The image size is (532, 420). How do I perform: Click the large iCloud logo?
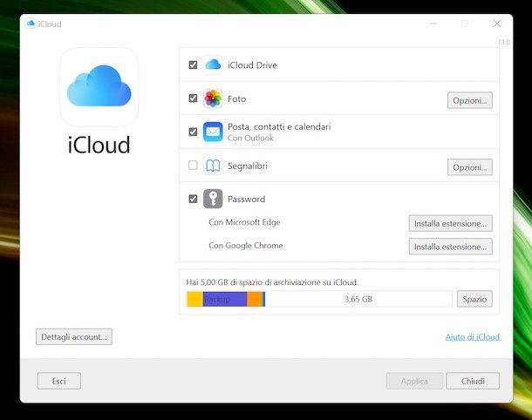point(99,87)
